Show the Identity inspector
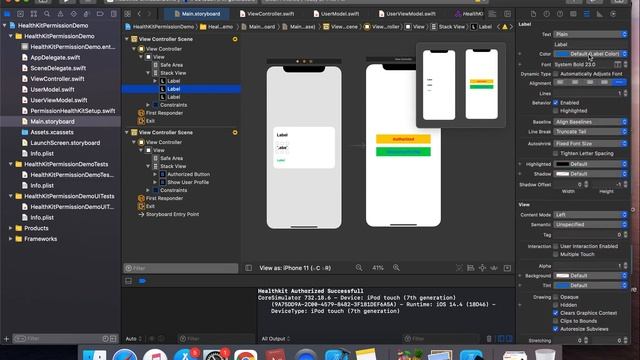This screenshot has width=640, height=360. [573, 14]
